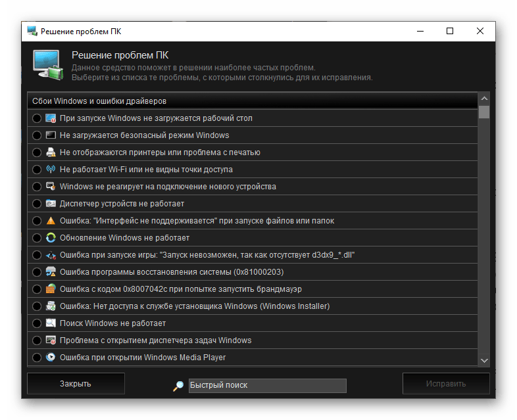Close the window with the title bar X
Screen dimensions: 517x420
pos(480,32)
